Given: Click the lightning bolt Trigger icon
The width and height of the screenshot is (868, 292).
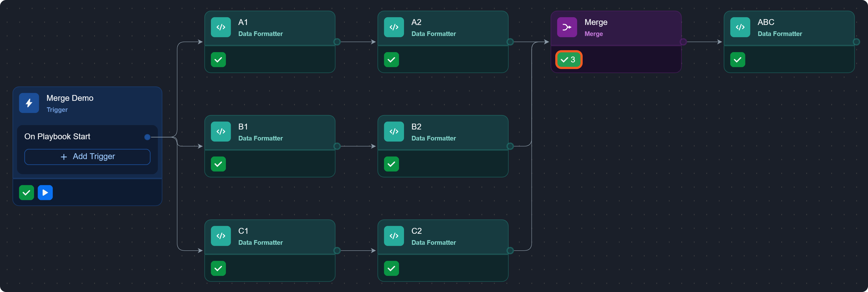Looking at the screenshot, I should click(x=29, y=103).
